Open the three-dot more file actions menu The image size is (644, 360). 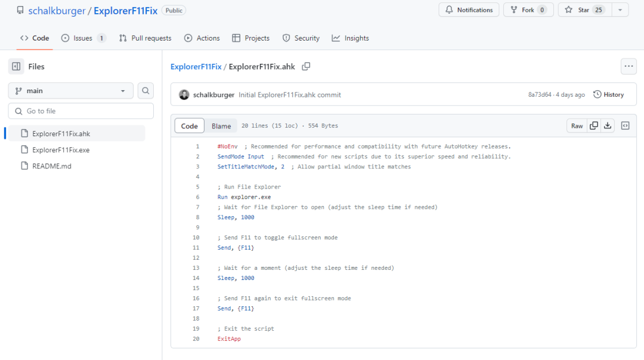tap(628, 66)
